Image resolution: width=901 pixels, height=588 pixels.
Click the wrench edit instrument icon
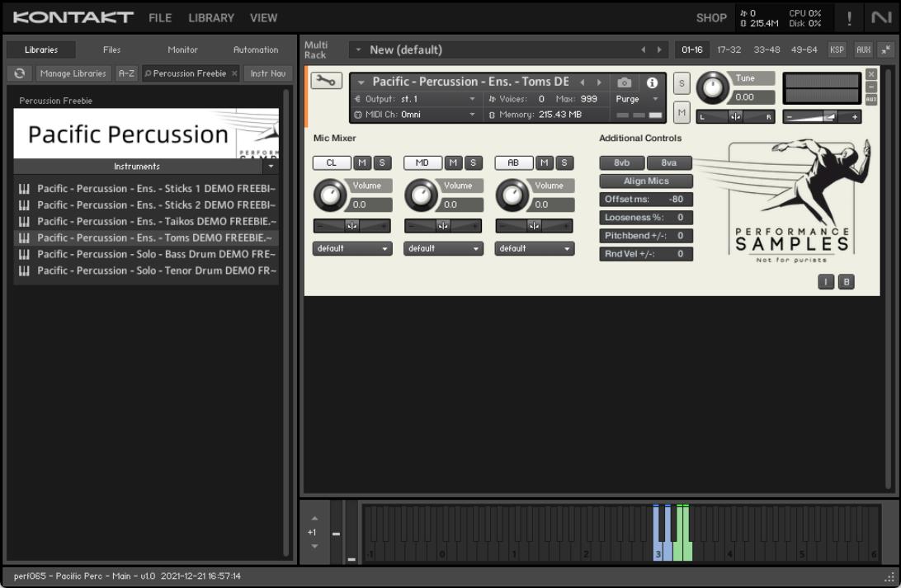coord(326,81)
